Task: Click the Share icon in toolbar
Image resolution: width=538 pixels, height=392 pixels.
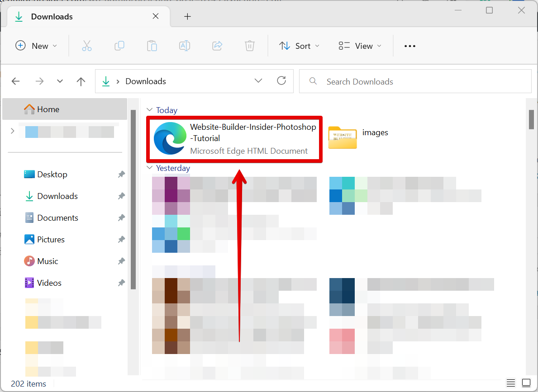Action: (217, 46)
